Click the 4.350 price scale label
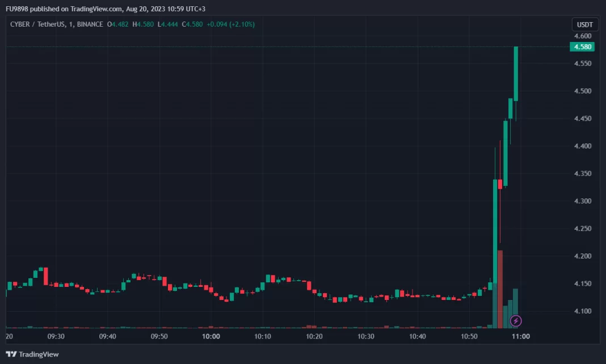 (584, 173)
